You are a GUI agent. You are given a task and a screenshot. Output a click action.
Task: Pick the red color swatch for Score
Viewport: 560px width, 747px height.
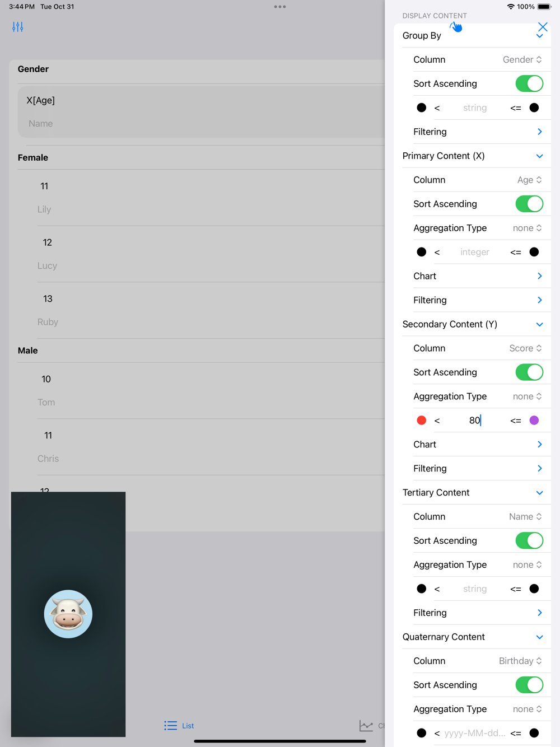pos(422,421)
